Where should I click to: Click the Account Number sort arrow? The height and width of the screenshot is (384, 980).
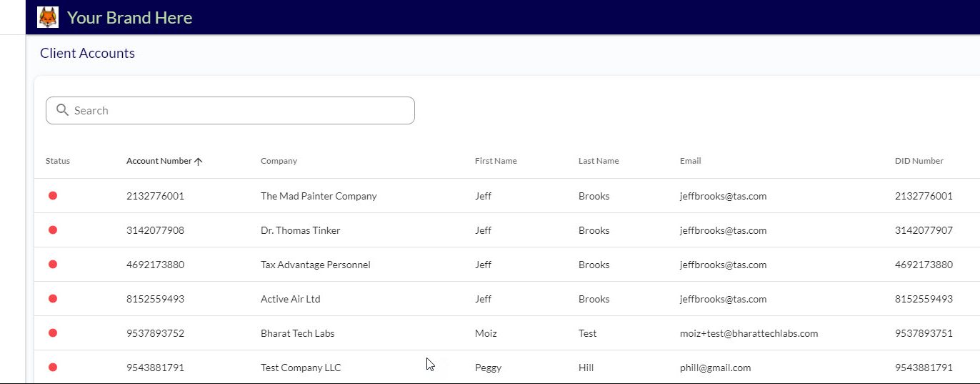(199, 162)
